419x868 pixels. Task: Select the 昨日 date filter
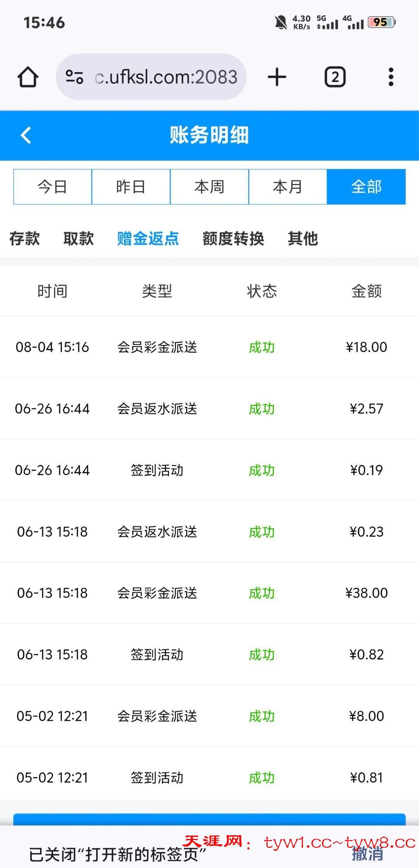pyautogui.click(x=131, y=187)
